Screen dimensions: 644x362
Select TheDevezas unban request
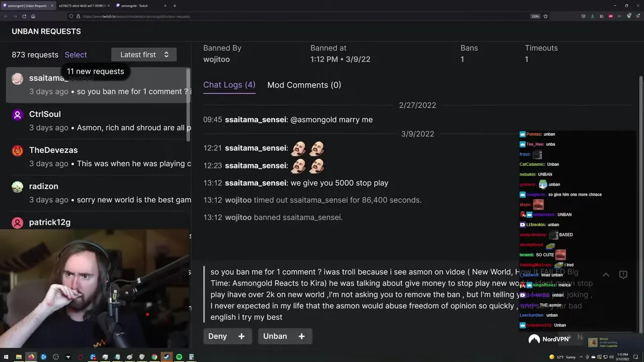pyautogui.click(x=98, y=157)
